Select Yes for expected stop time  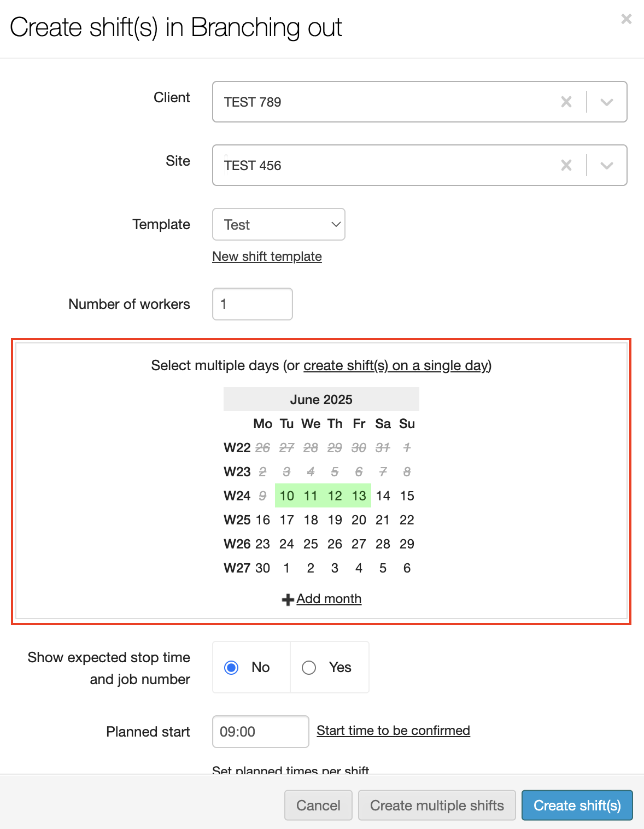[x=309, y=668]
